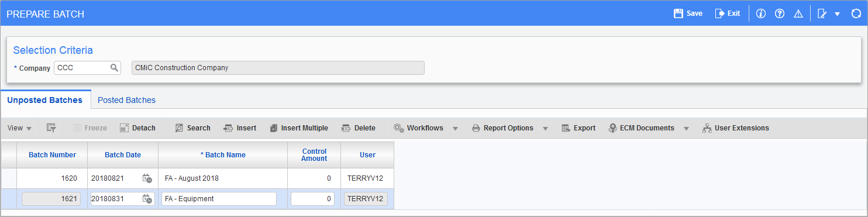Expand the ECM Documents dropdown arrow
Image resolution: width=868 pixels, height=217 pixels.
[x=686, y=128]
